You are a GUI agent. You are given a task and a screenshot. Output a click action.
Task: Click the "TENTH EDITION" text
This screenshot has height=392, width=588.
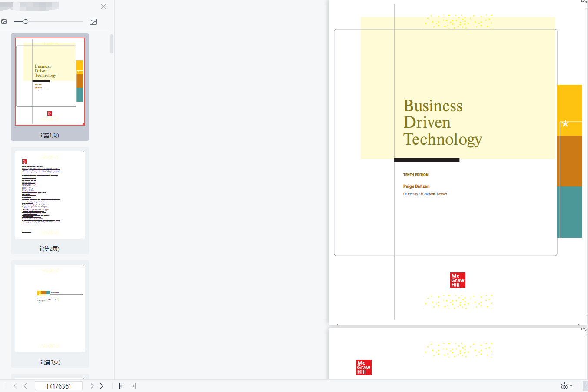pyautogui.click(x=416, y=175)
